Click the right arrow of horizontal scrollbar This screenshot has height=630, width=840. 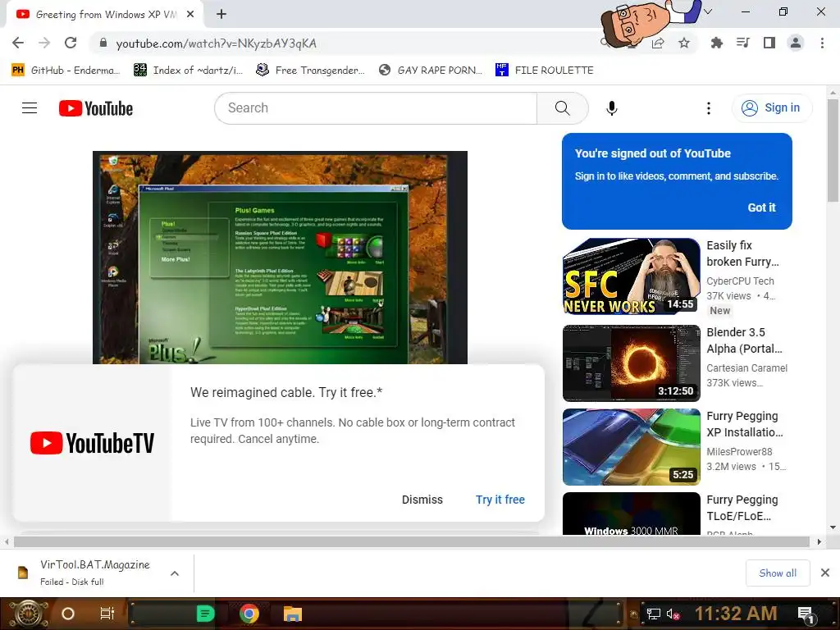pos(819,541)
